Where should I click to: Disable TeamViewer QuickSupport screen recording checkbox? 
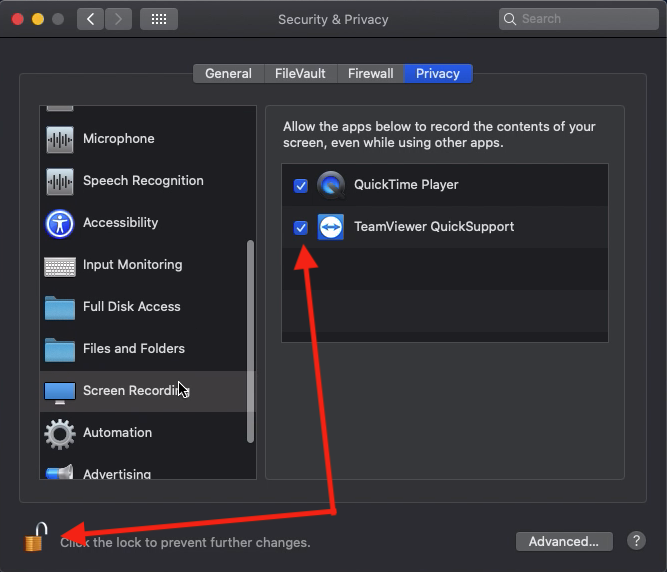301,228
